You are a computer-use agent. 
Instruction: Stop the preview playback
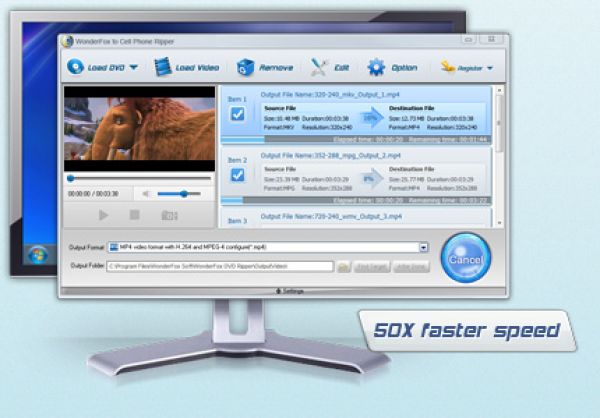coord(134,215)
